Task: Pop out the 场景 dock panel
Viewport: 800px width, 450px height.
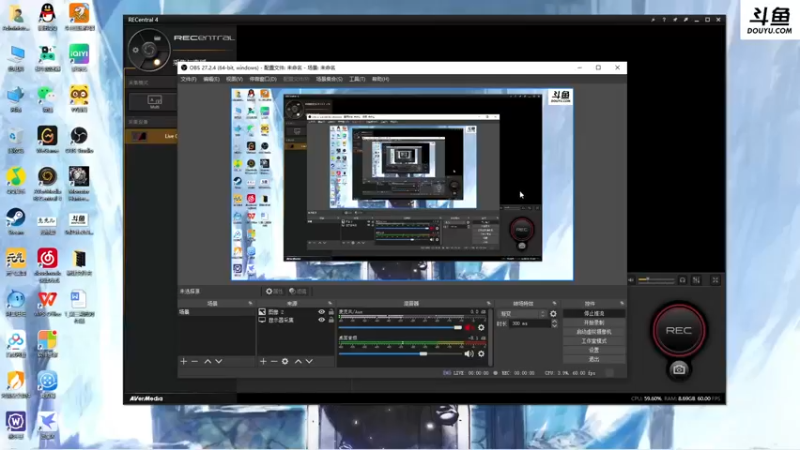Action: [x=250, y=304]
